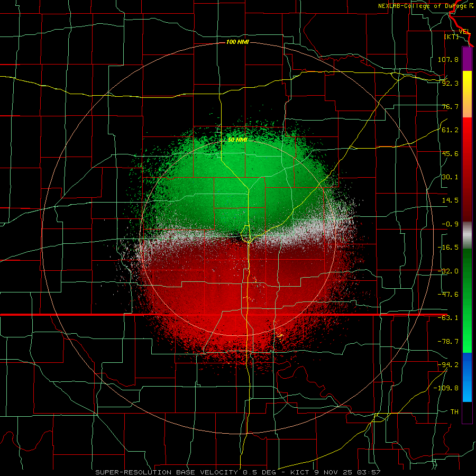
Task: Click the -94.2 velocity scale value
Action: [x=448, y=365]
